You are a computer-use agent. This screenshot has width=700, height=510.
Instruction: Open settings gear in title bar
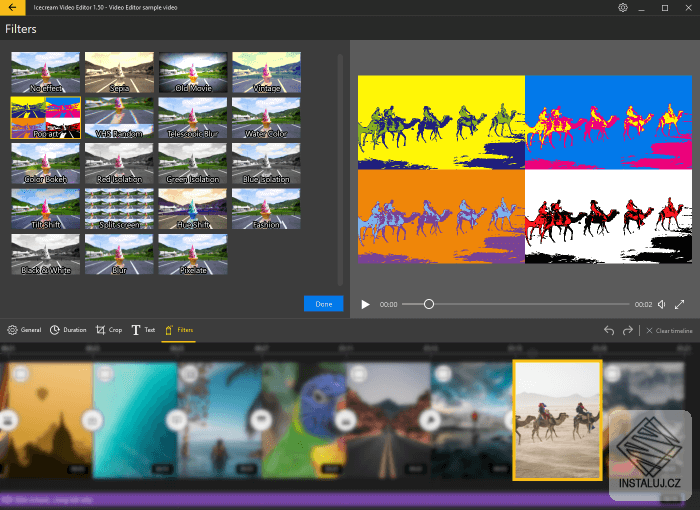pos(623,8)
